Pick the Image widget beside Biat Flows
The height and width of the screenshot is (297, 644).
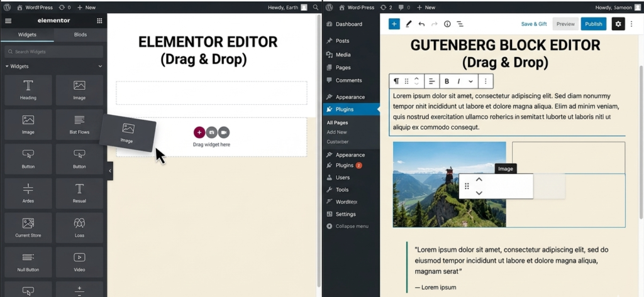pyautogui.click(x=28, y=124)
